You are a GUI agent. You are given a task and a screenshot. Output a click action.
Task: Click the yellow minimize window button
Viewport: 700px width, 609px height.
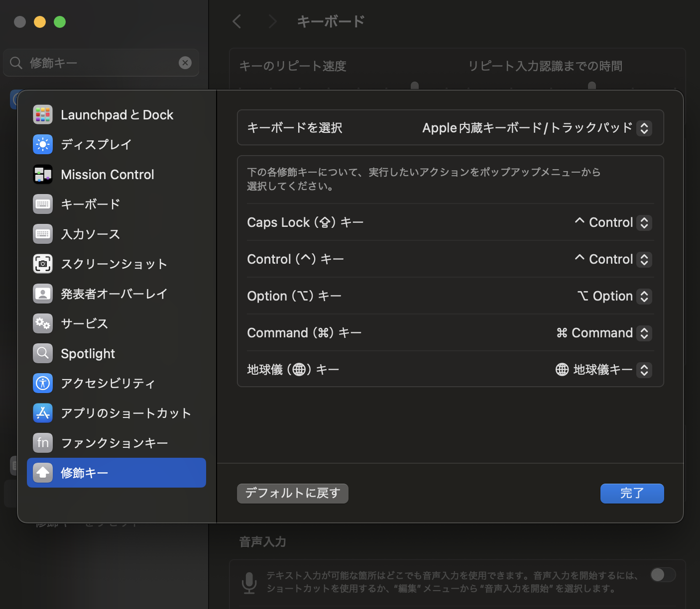click(x=40, y=22)
